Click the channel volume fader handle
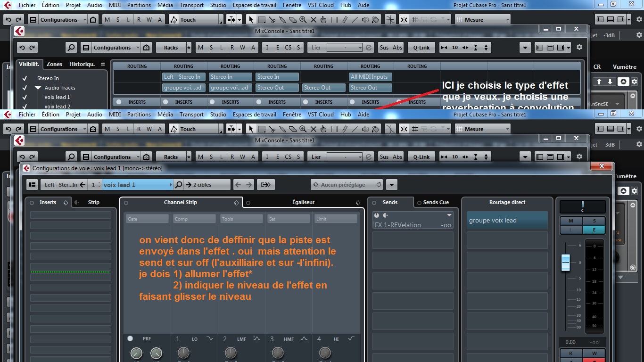Viewport: 644px width, 362px height. [x=566, y=263]
